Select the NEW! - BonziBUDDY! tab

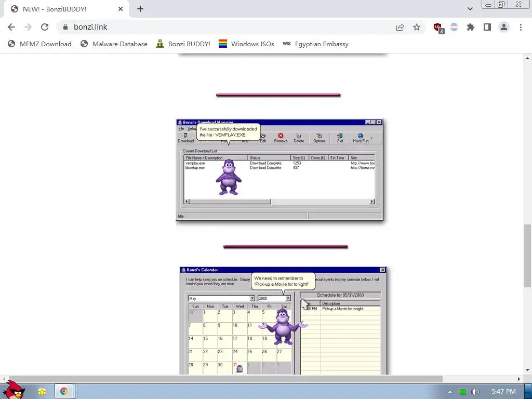(66, 9)
